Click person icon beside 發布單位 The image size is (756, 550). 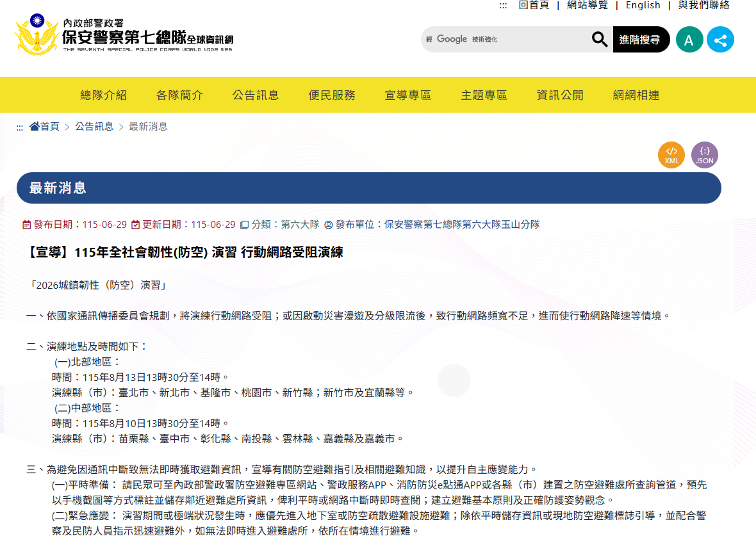pyautogui.click(x=328, y=225)
